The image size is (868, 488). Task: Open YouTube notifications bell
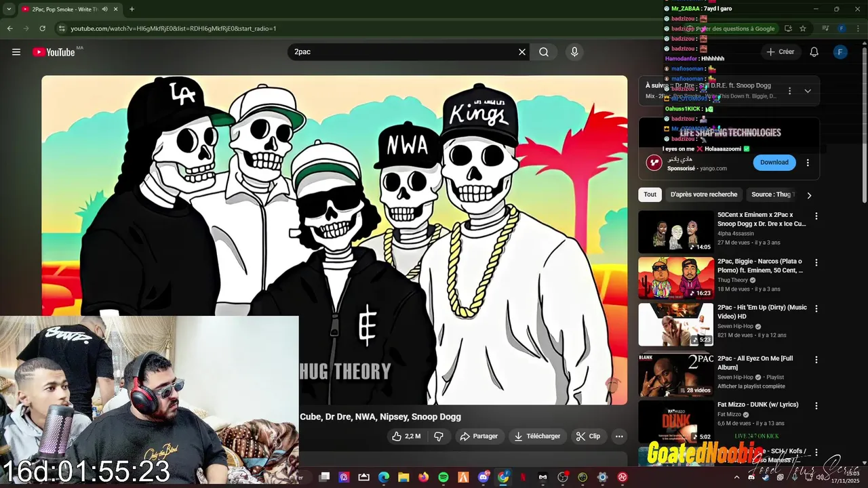(x=814, y=52)
